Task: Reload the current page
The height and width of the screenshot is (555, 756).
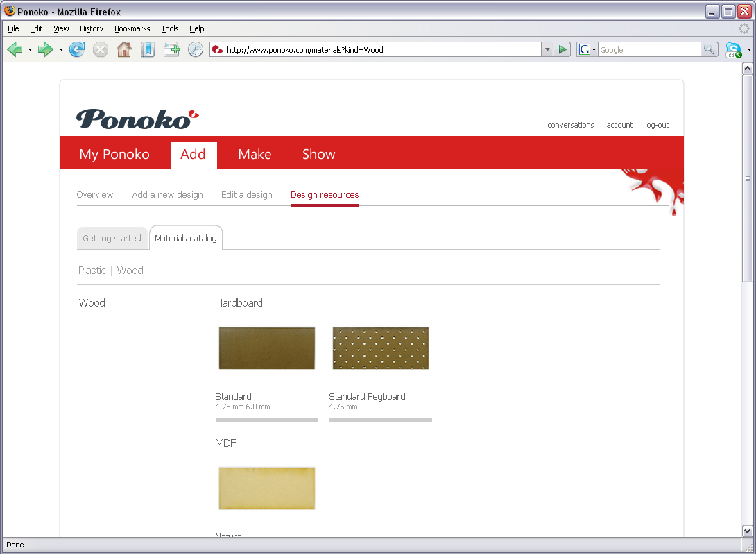Action: tap(77, 49)
